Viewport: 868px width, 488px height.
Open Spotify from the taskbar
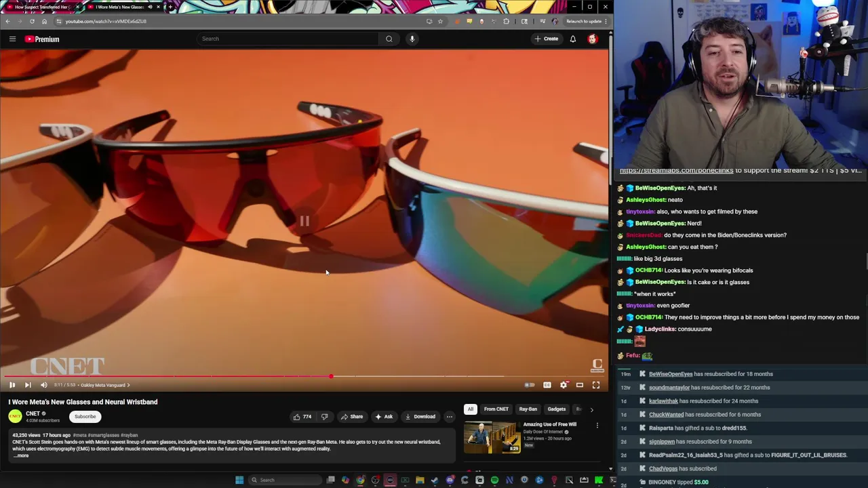(x=494, y=480)
